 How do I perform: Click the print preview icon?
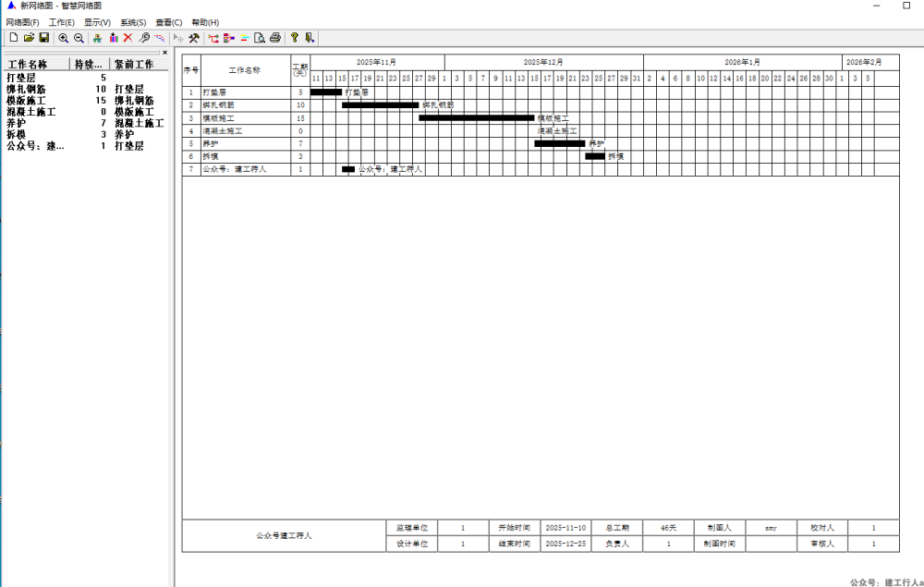pyautogui.click(x=260, y=38)
